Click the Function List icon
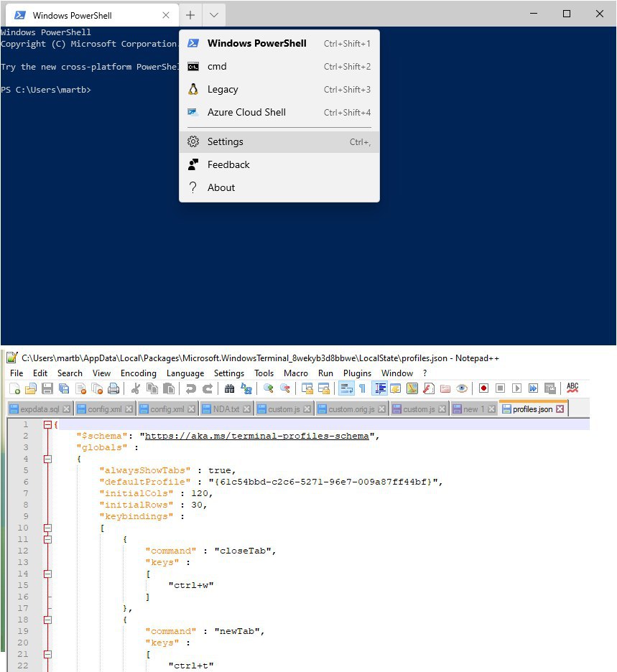The image size is (617, 672). [429, 388]
